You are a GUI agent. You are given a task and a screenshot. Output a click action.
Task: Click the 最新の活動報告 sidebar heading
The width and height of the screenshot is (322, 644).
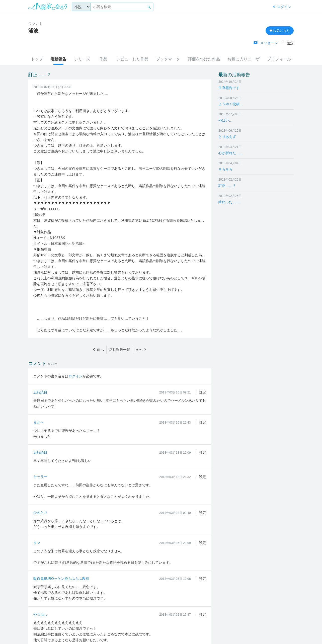tap(234, 75)
